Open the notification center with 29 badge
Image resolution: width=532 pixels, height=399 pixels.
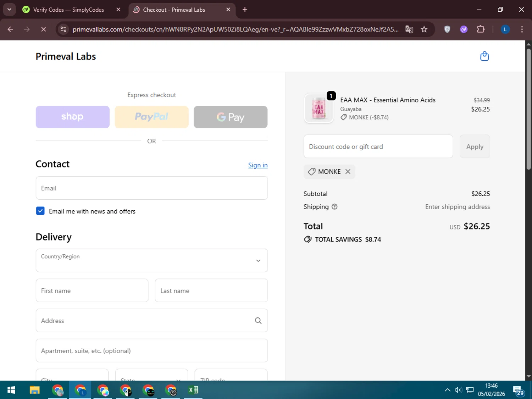pos(519,391)
